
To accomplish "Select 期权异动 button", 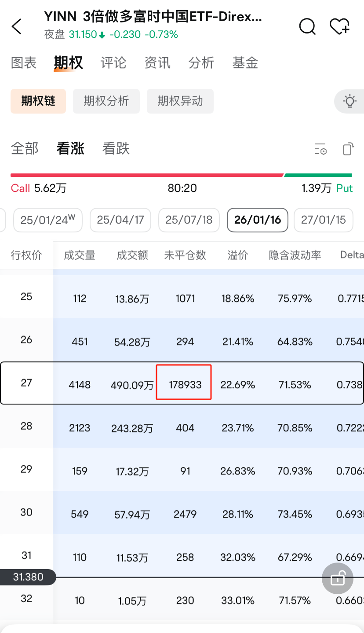I will click(180, 101).
